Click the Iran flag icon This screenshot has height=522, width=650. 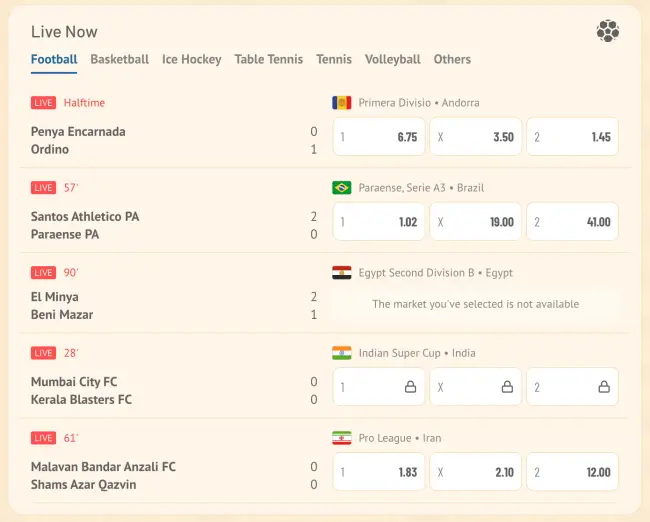pos(341,438)
